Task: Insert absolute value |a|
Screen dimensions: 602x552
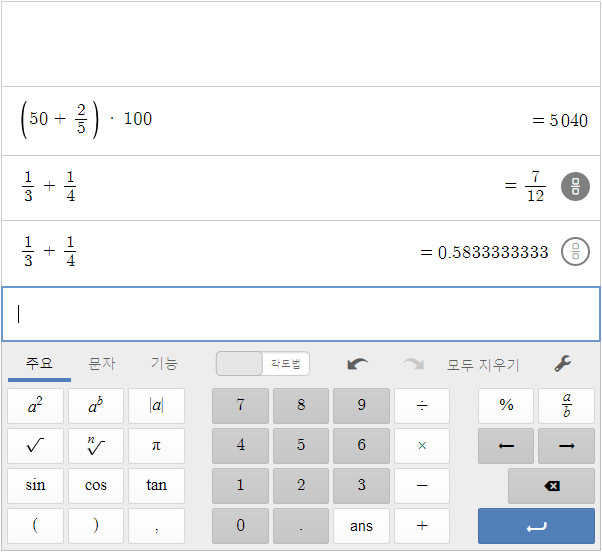Action: click(156, 406)
